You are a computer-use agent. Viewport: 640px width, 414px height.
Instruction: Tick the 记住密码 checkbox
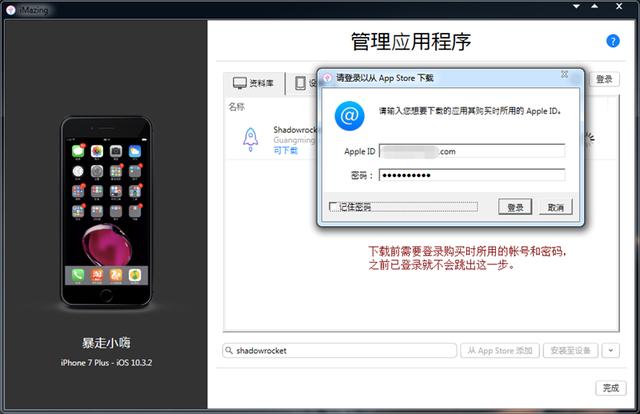[x=334, y=207]
